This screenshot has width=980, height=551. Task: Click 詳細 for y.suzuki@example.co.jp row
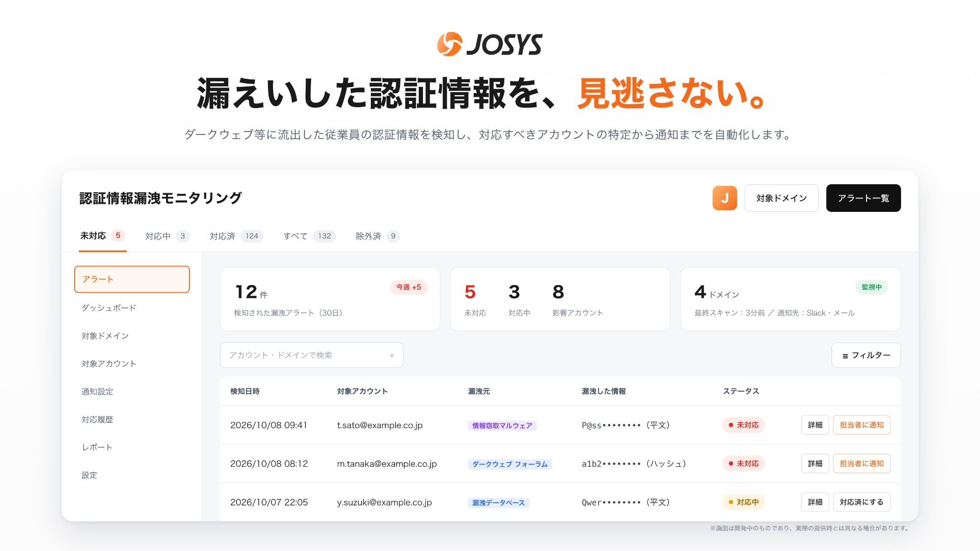pyautogui.click(x=815, y=502)
